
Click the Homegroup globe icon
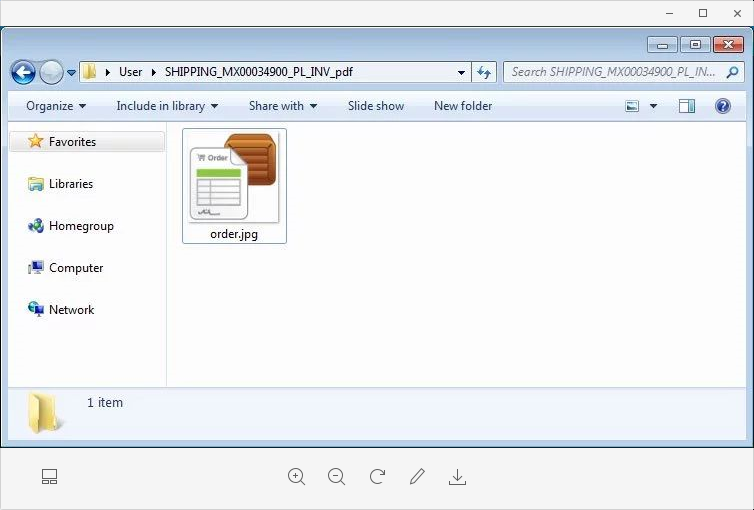click(36, 225)
